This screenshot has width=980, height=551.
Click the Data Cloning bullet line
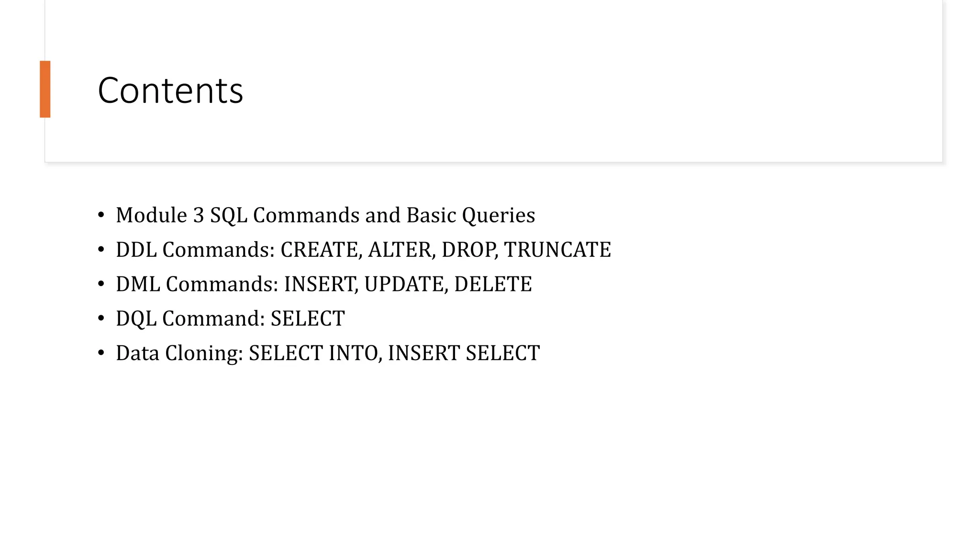coord(328,353)
